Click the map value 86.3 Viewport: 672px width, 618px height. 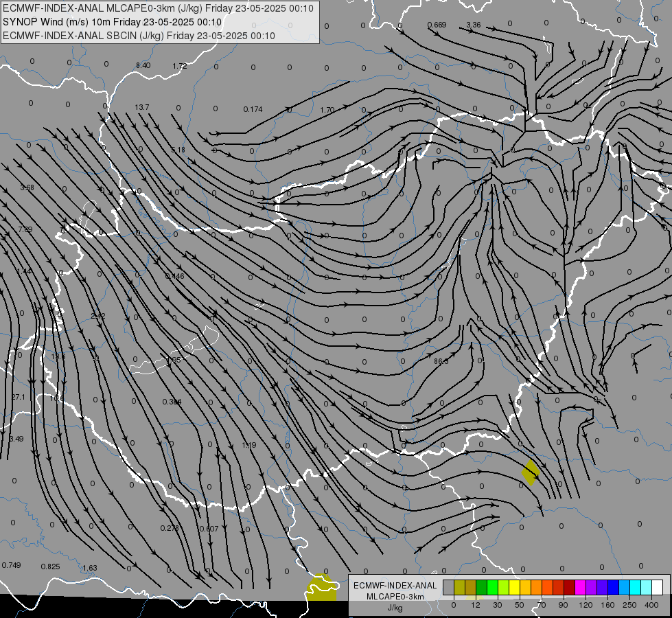(x=441, y=362)
